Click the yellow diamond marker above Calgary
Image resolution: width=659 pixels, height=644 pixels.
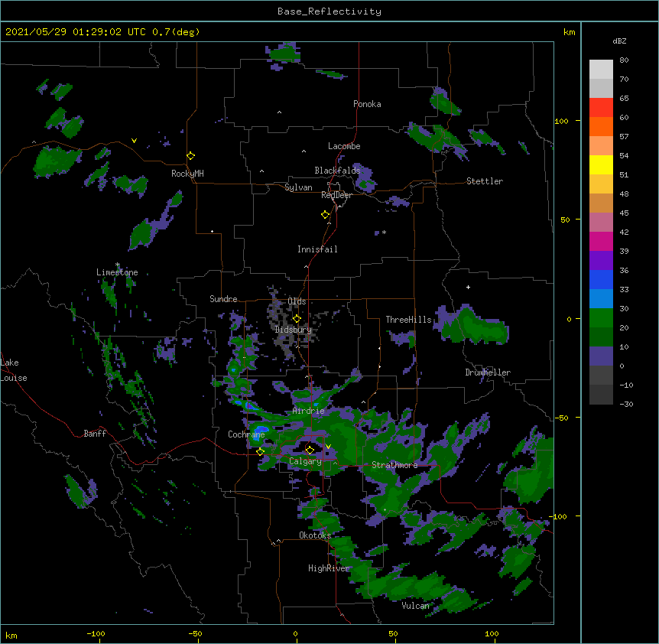click(x=310, y=450)
